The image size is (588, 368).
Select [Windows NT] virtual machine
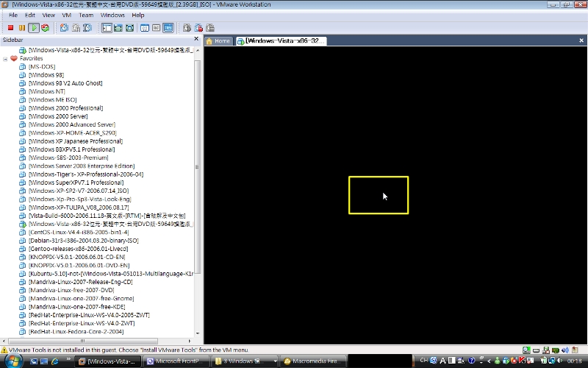46,91
